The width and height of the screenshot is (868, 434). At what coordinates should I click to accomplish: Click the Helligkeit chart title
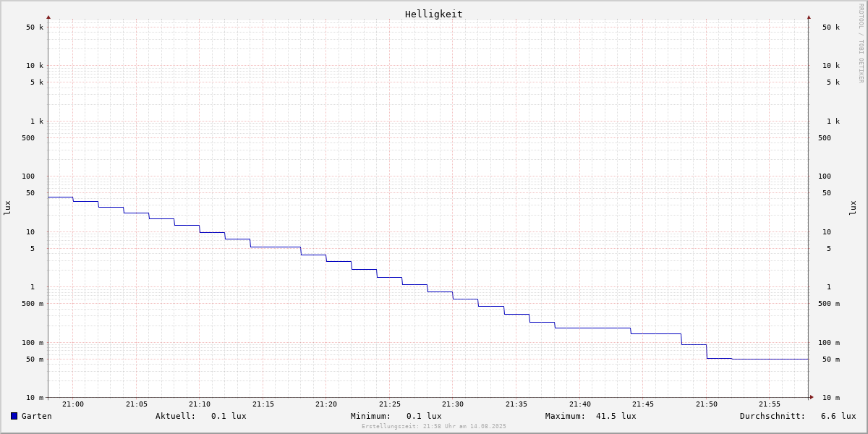pyautogui.click(x=434, y=14)
